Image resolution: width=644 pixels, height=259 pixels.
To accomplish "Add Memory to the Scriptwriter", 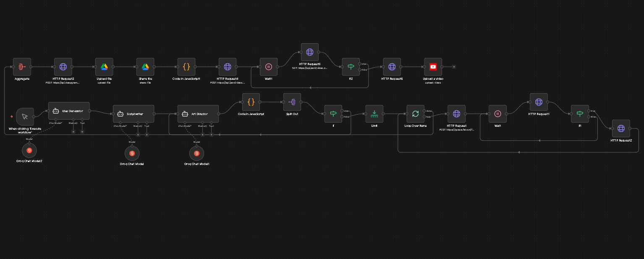I will 138,134.
